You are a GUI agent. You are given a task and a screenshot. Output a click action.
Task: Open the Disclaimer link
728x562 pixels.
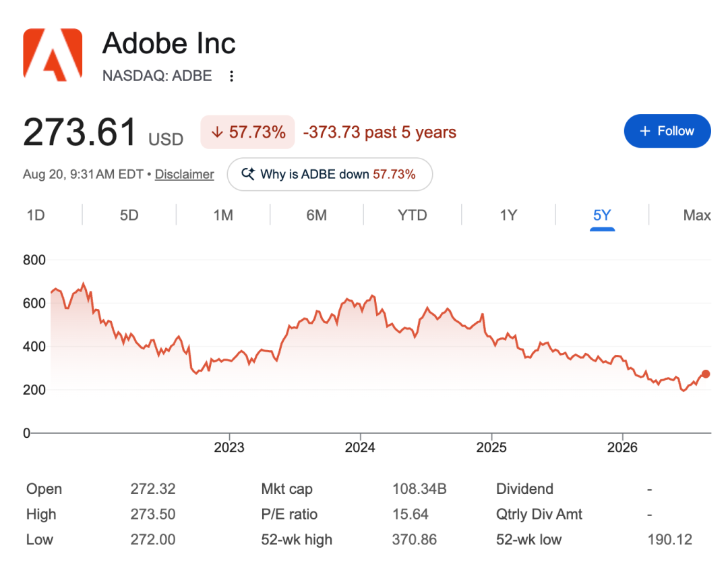point(184,174)
